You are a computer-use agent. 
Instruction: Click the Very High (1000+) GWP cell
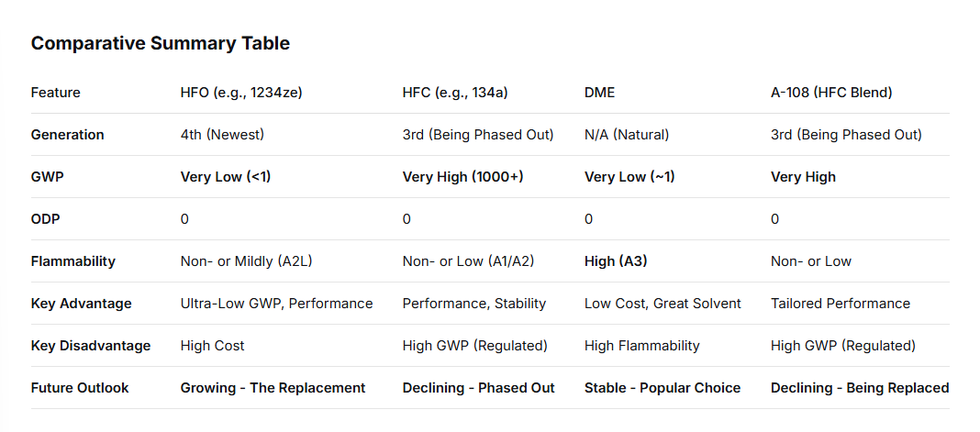(462, 177)
